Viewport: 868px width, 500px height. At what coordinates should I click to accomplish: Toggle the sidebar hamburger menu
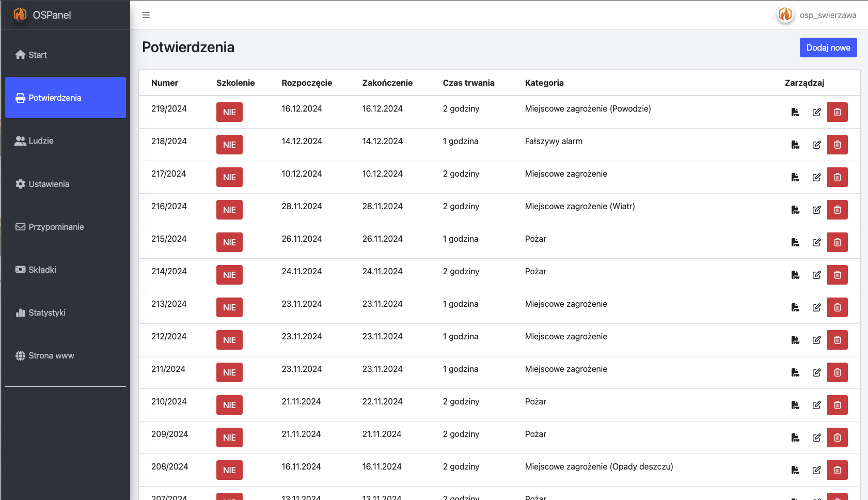146,15
